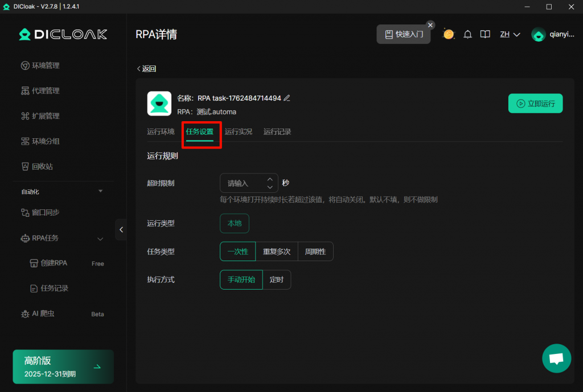Image resolution: width=583 pixels, height=392 pixels.
Task: Close the 快速入门 quick start popup
Action: coord(430,25)
